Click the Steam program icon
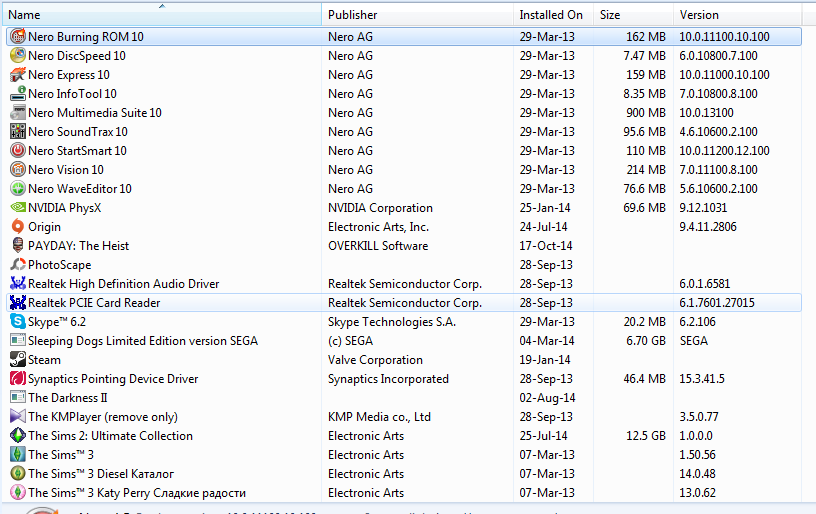This screenshot has width=816, height=514. [17, 359]
